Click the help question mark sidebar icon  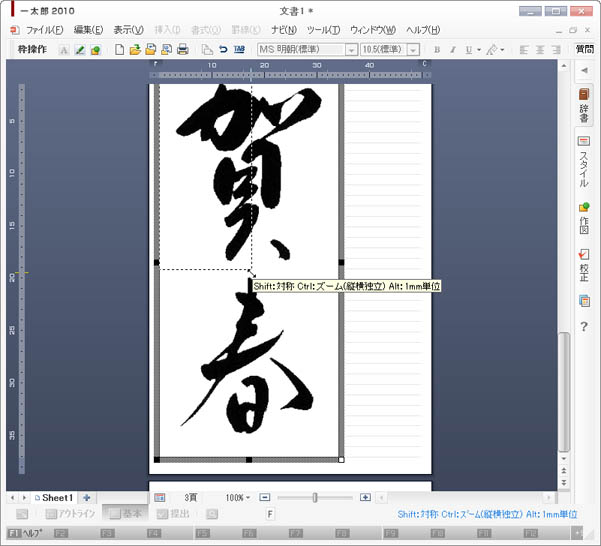(584, 326)
